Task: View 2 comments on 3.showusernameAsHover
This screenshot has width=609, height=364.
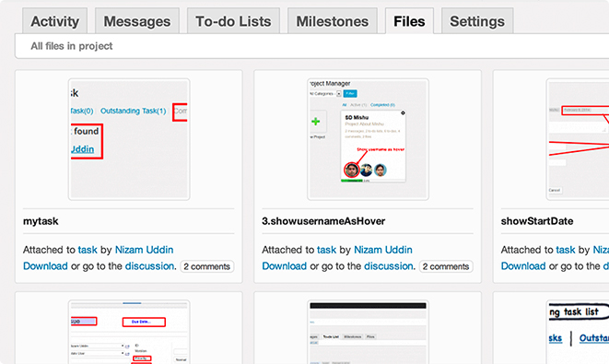Action: (x=446, y=266)
